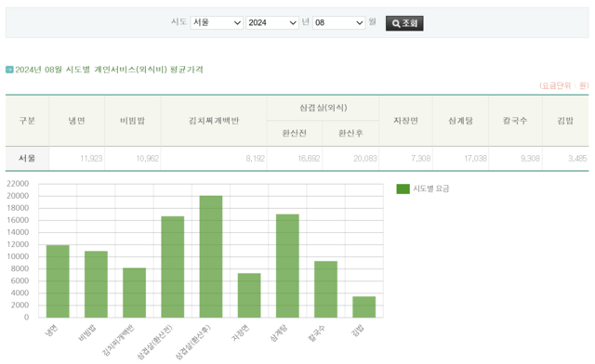Click the 김치찌개백반 x-axis label
Viewport: 595px width, 364px height.
(118, 340)
